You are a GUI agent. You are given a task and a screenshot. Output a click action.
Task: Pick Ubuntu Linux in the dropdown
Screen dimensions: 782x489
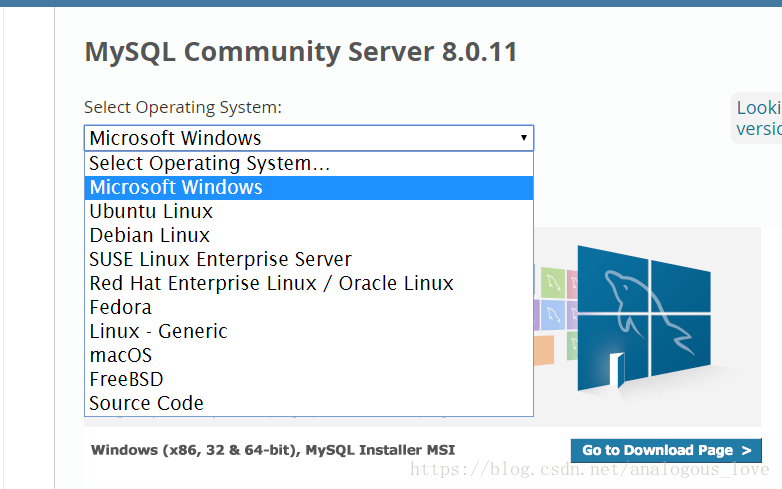point(151,211)
